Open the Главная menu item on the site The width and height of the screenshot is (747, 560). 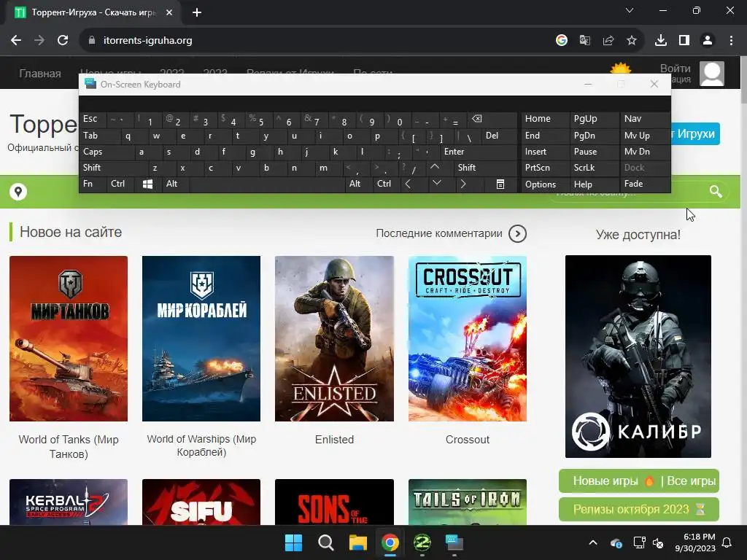tap(40, 74)
